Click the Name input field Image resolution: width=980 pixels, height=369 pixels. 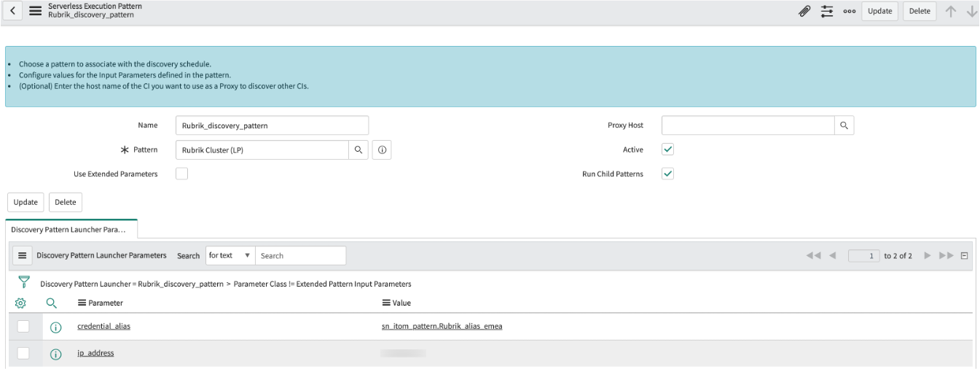(x=272, y=125)
